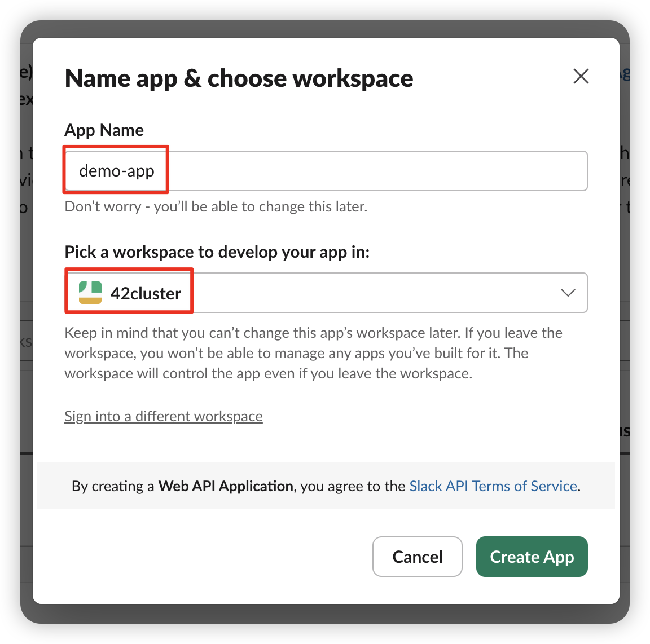650x644 pixels.
Task: Click the 'Name app & choose workspace' heading
Action: (239, 78)
